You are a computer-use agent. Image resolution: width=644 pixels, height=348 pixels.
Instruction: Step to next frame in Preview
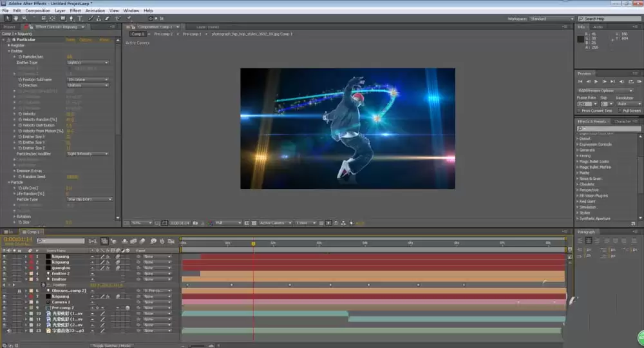[x=604, y=82]
